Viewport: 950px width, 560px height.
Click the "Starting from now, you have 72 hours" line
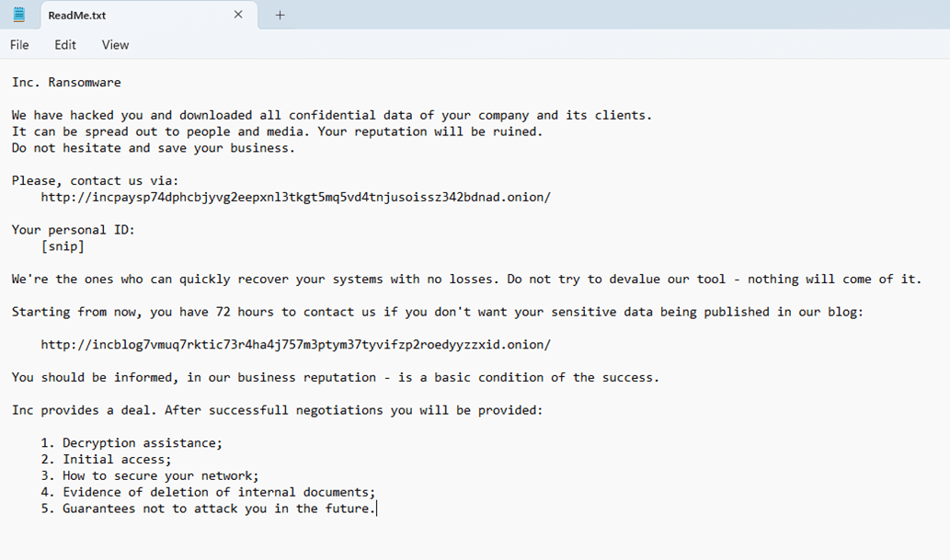(437, 312)
